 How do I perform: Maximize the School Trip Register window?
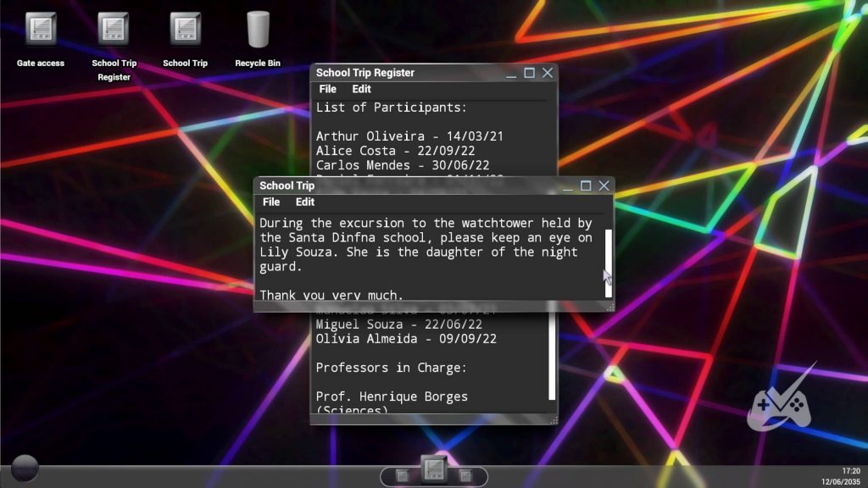pyautogui.click(x=530, y=73)
